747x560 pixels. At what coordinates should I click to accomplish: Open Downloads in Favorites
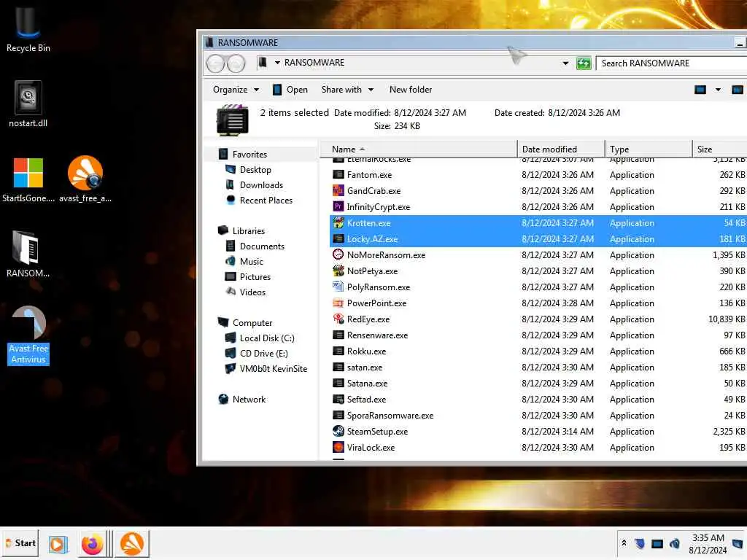(x=255, y=184)
